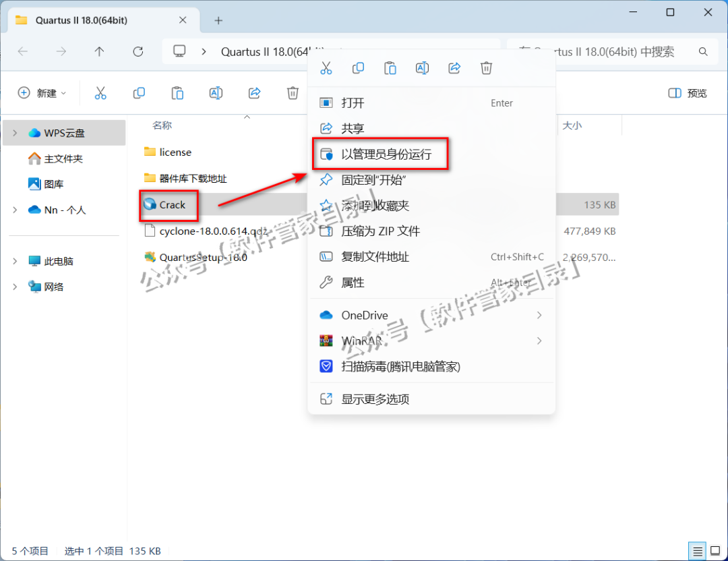Select the Rename icon in the toolbar
The width and height of the screenshot is (728, 561).
[216, 93]
